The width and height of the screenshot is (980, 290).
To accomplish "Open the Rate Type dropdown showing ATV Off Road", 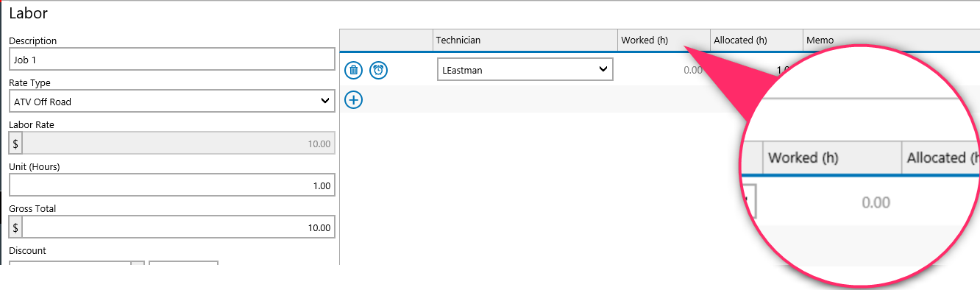I will (x=172, y=102).
